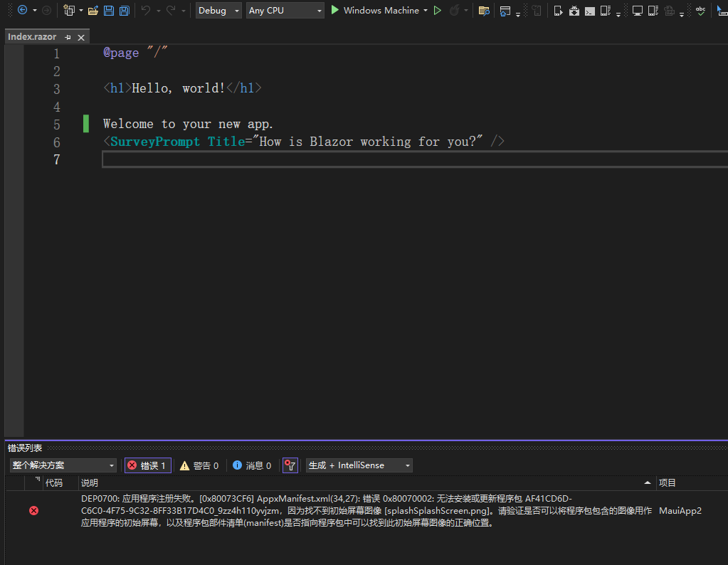Select the DEP0700 error row description
The image size is (728, 565).
click(x=366, y=511)
